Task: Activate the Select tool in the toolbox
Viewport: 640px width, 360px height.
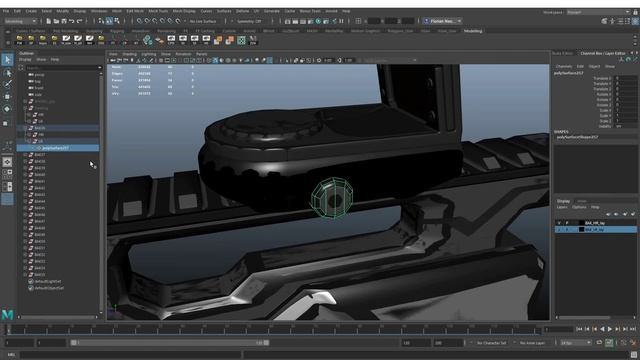Action: (7, 60)
